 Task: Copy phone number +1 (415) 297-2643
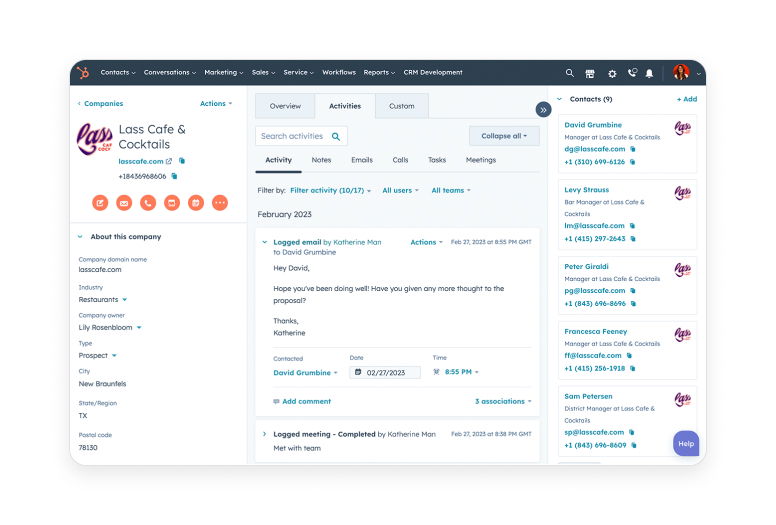633,239
